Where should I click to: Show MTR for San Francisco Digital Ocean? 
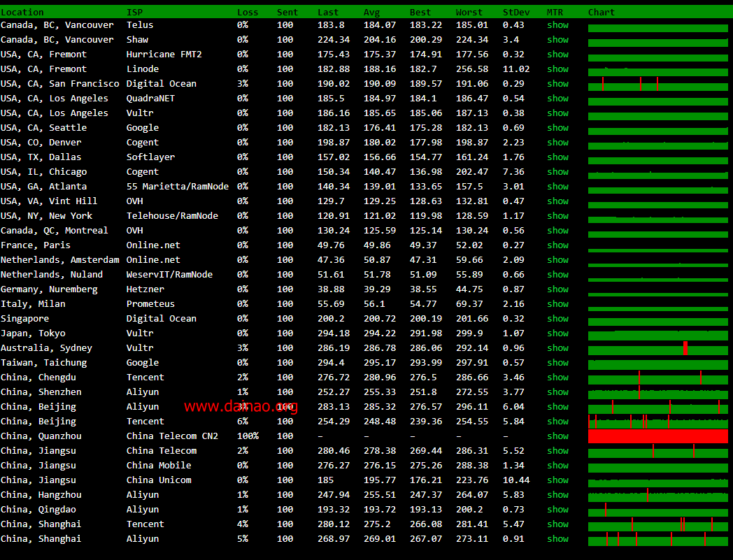click(557, 84)
